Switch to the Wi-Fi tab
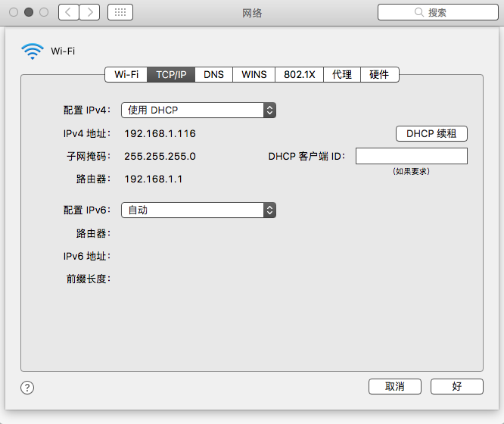The height and width of the screenshot is (424, 504). pos(126,74)
